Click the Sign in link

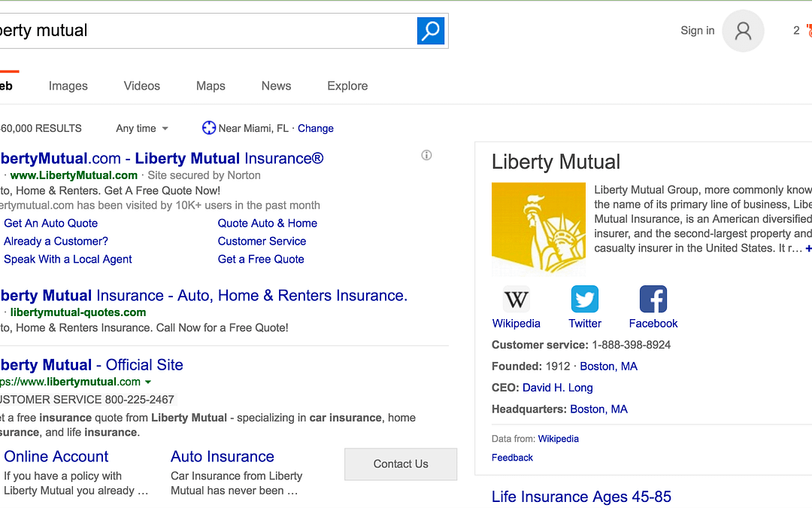tap(698, 31)
